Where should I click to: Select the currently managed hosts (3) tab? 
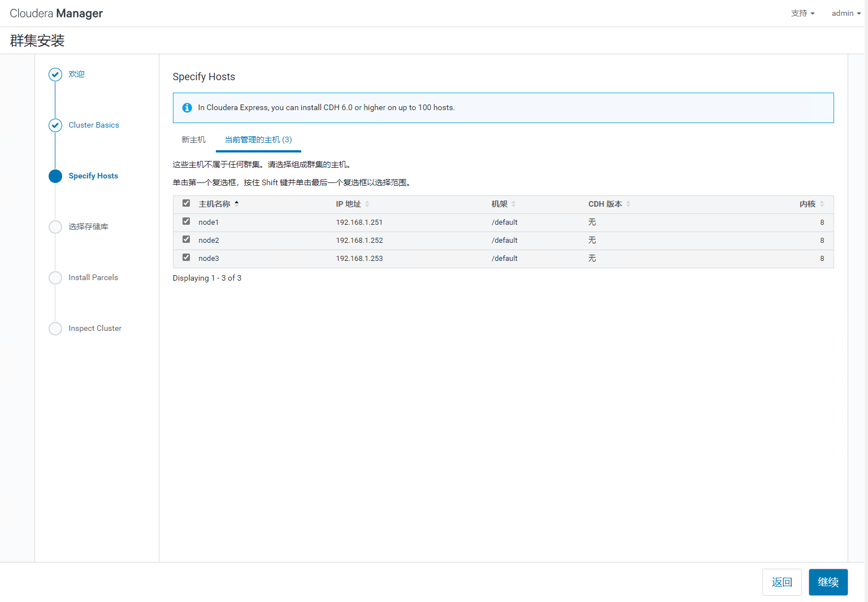pyautogui.click(x=258, y=140)
